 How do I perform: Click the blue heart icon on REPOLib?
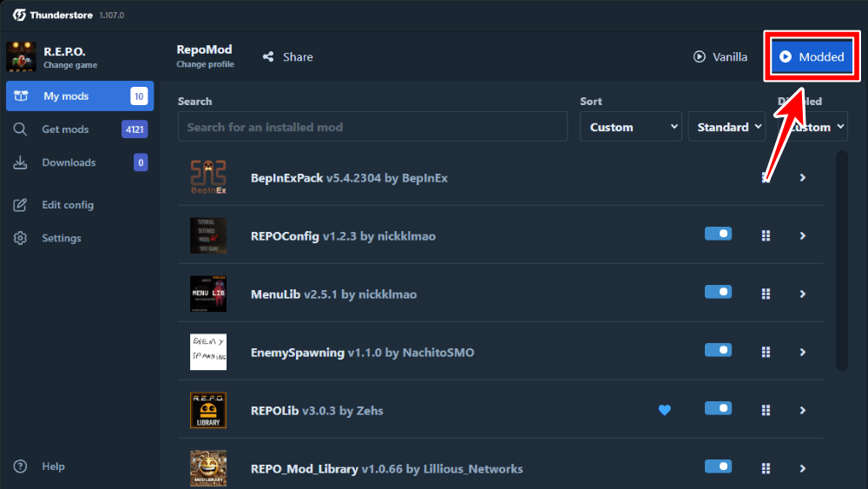click(x=664, y=410)
